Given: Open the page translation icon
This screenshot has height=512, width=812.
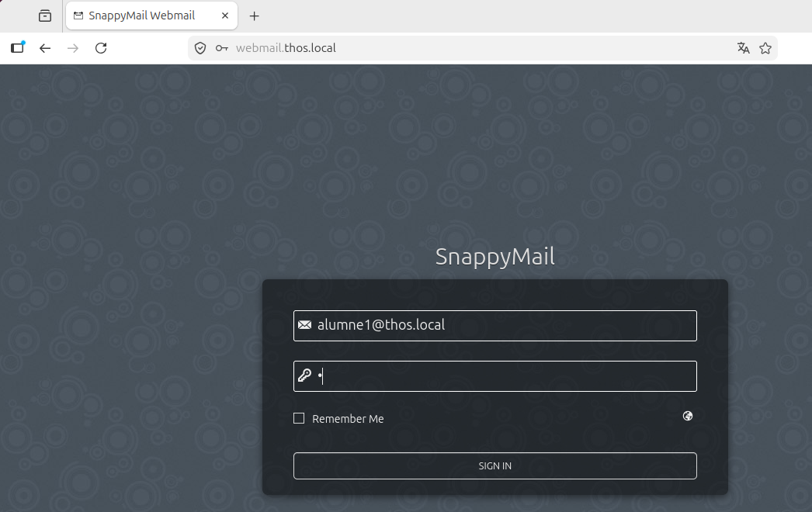Looking at the screenshot, I should click(x=744, y=48).
